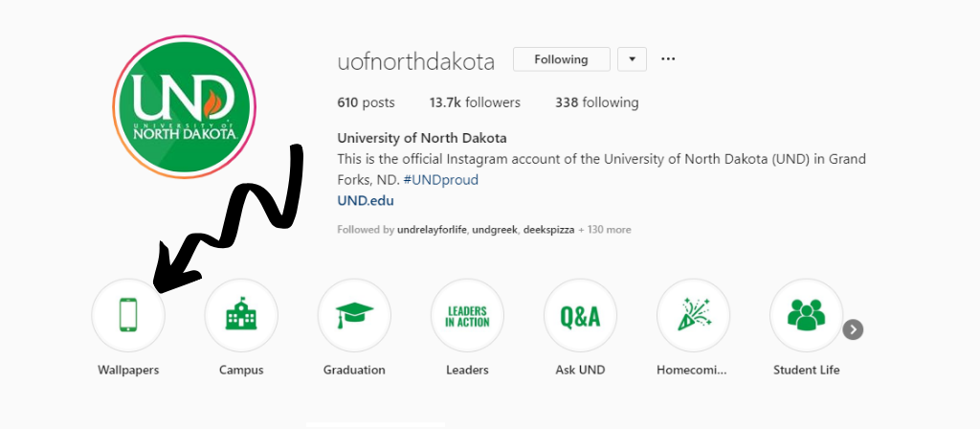
Task: View the 13.7k followers list
Action: point(475,102)
